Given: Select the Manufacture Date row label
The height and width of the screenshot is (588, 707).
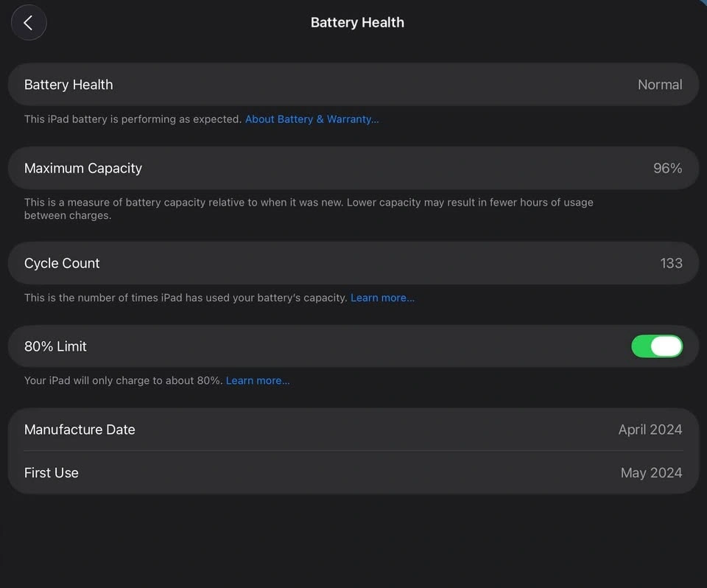Looking at the screenshot, I should 80,430.
